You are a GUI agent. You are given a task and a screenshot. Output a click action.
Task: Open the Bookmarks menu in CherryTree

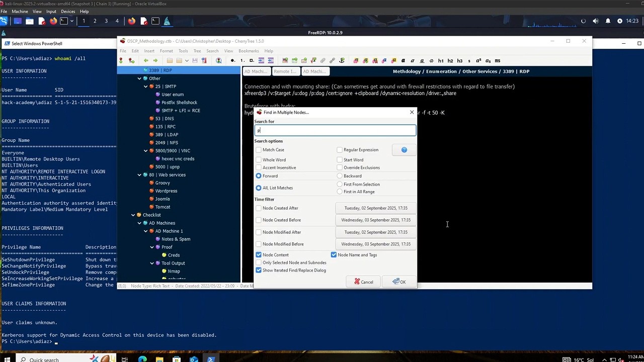tap(249, 51)
